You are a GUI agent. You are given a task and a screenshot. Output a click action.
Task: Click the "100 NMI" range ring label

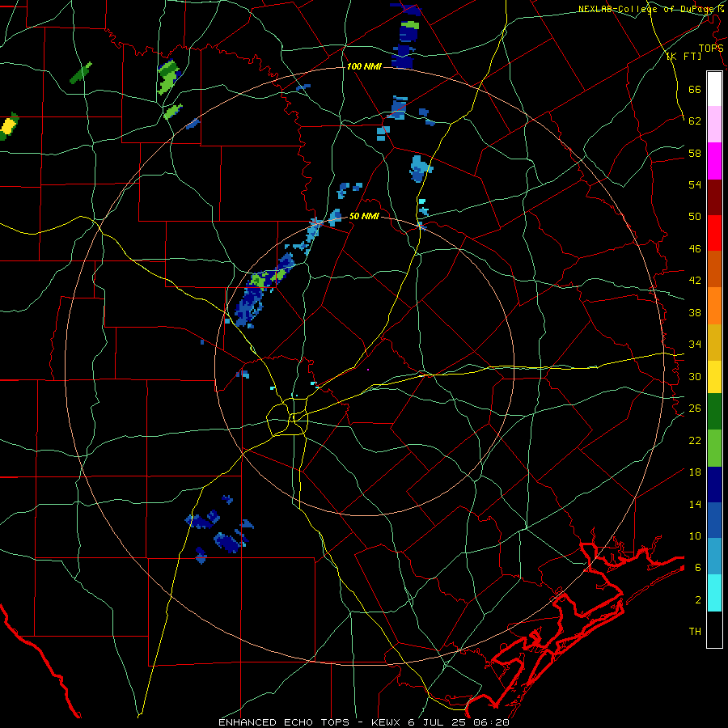(x=364, y=66)
